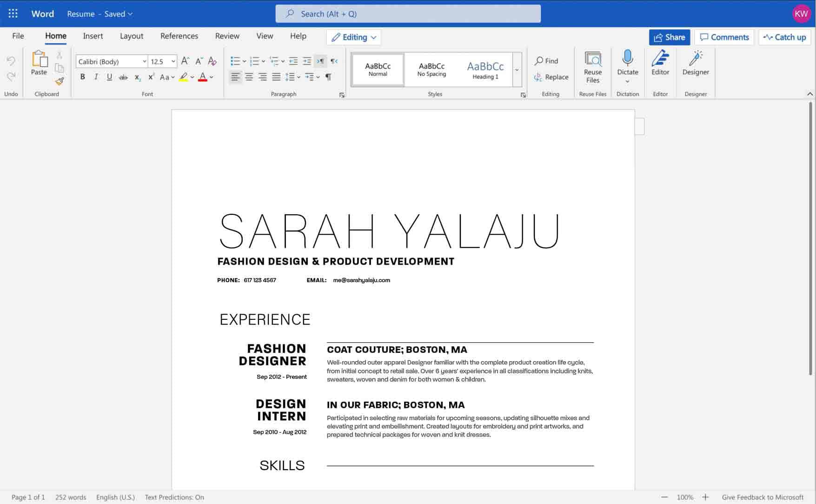Switch to the Insert tab
Viewport: 816px width, 504px height.
point(93,36)
